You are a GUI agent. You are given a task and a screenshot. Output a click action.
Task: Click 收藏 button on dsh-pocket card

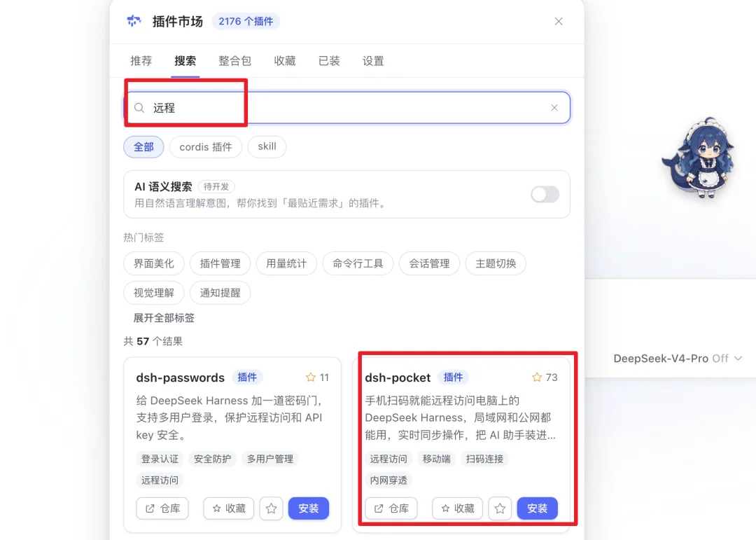[x=458, y=508]
